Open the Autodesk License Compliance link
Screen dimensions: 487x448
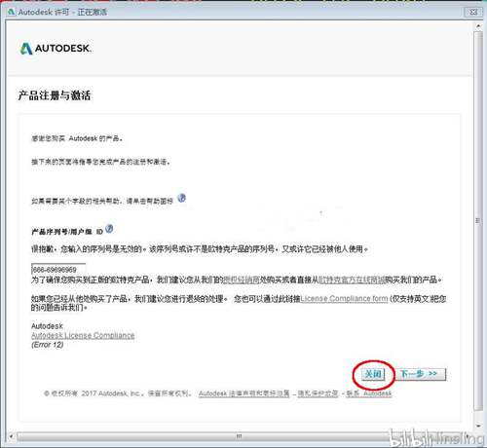83,335
